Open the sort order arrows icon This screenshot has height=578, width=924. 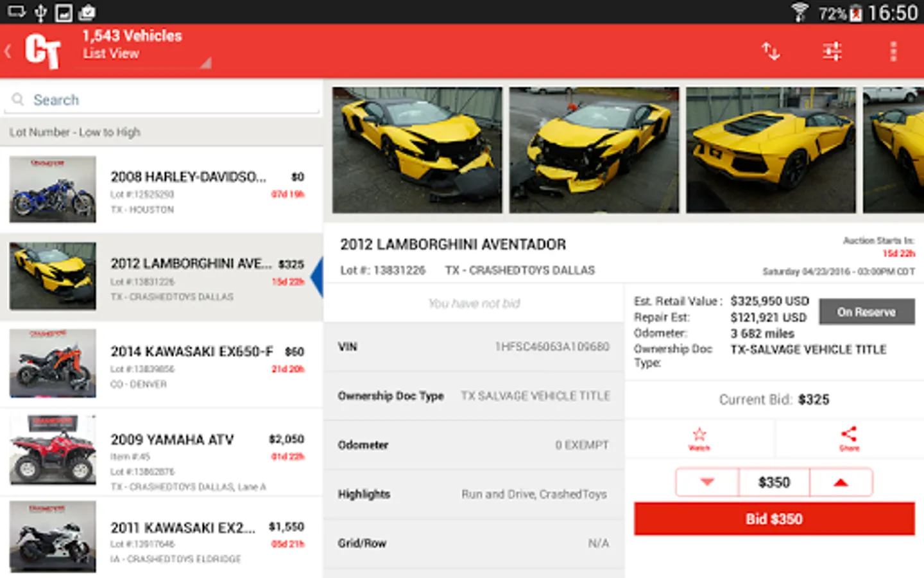(771, 51)
